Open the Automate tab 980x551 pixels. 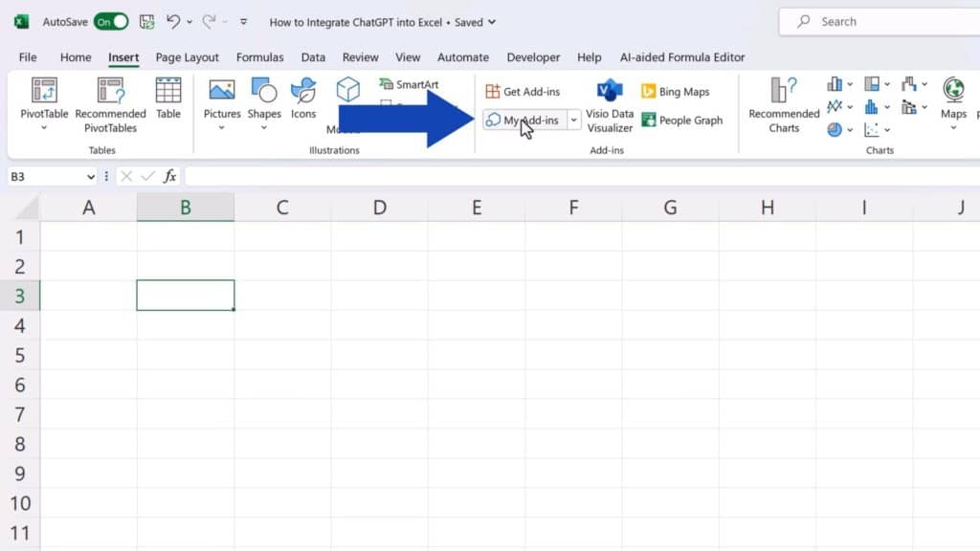click(463, 56)
